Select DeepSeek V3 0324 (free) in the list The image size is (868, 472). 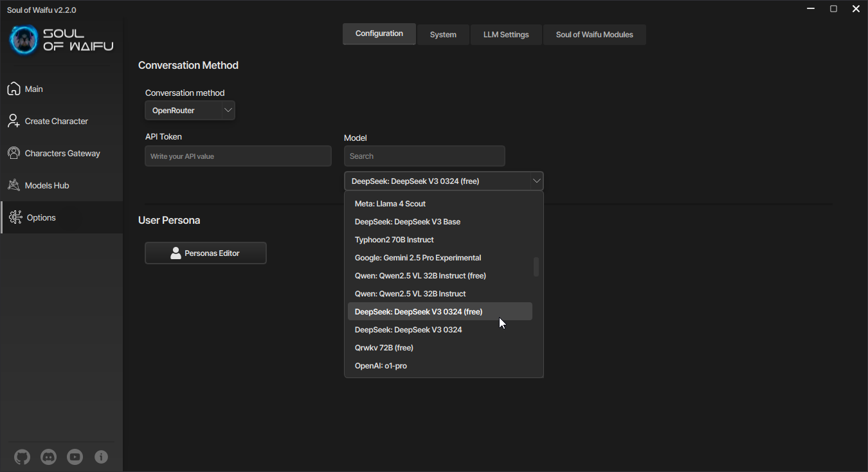(440, 312)
